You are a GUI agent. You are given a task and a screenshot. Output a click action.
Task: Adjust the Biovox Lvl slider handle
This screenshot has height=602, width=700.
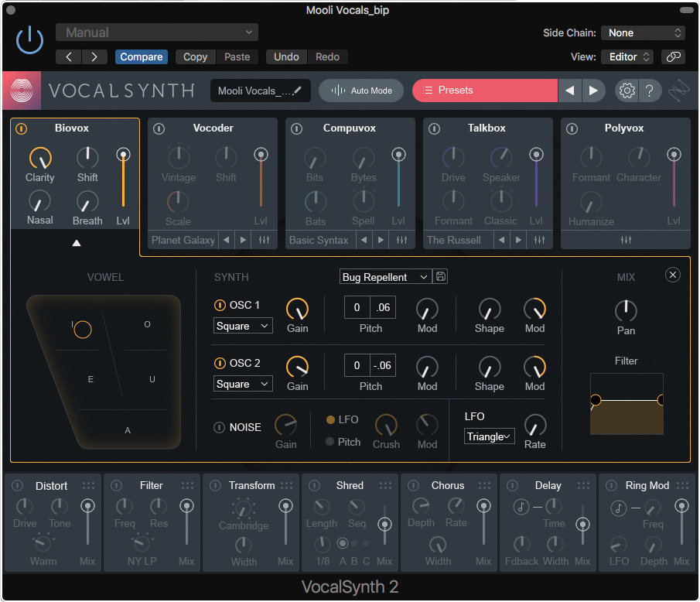pyautogui.click(x=123, y=155)
